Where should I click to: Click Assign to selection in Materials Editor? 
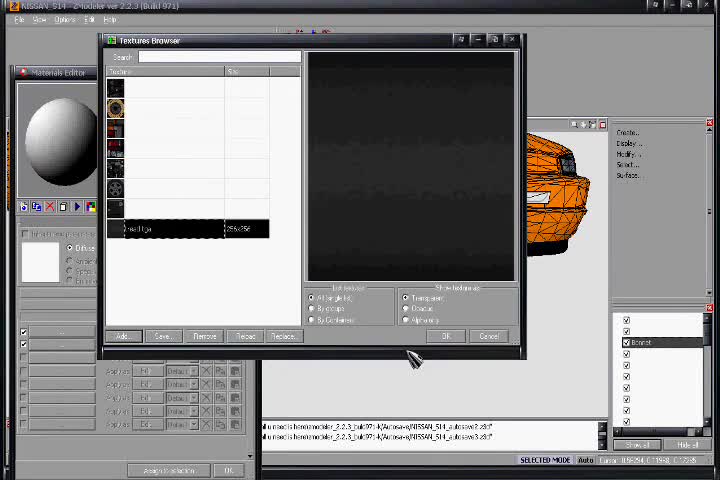pyautogui.click(x=169, y=470)
